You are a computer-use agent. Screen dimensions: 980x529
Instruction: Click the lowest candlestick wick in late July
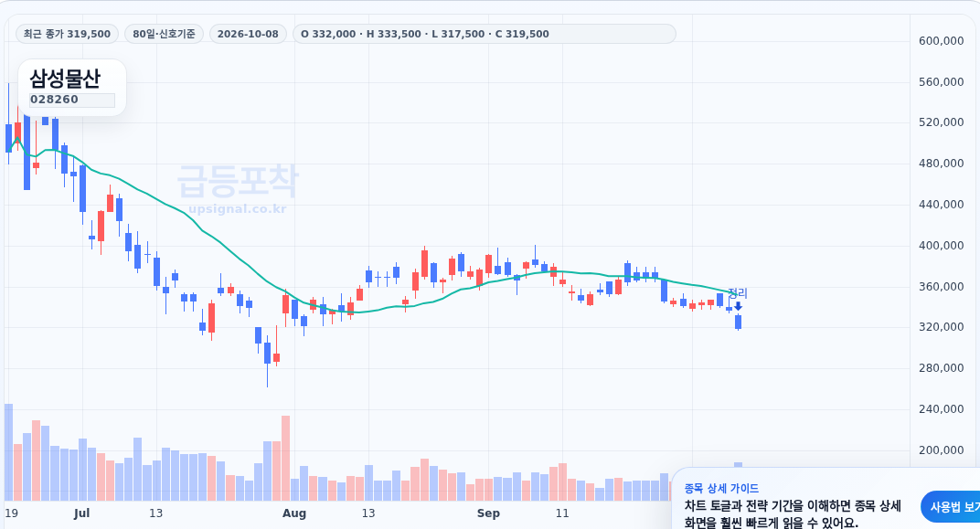click(268, 375)
